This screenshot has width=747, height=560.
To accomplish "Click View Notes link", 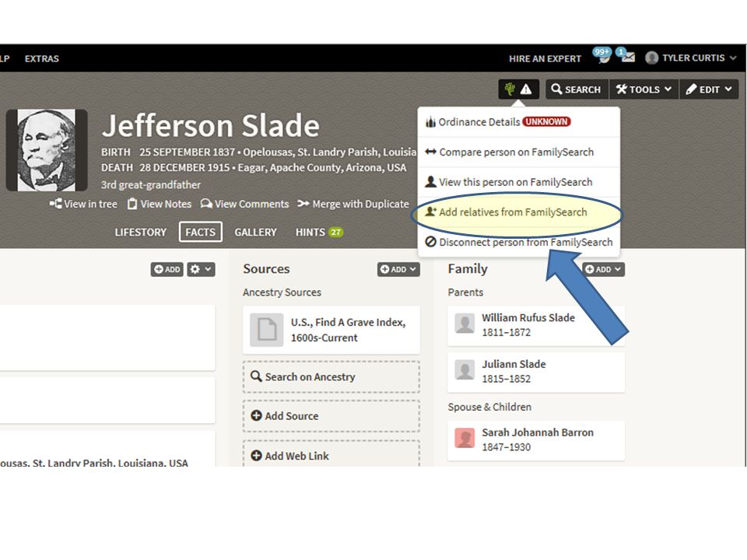I will (x=160, y=204).
